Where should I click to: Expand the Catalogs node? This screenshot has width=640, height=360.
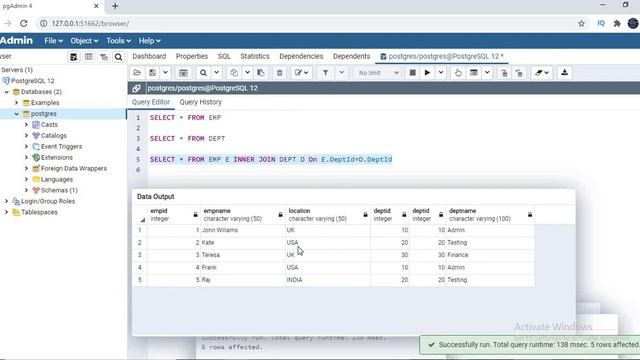26,136
